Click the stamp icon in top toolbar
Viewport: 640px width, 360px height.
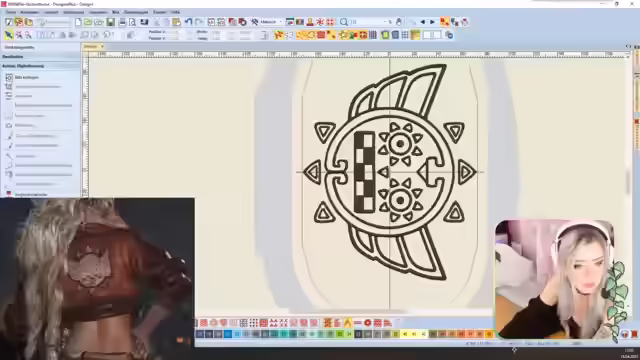tap(310, 22)
